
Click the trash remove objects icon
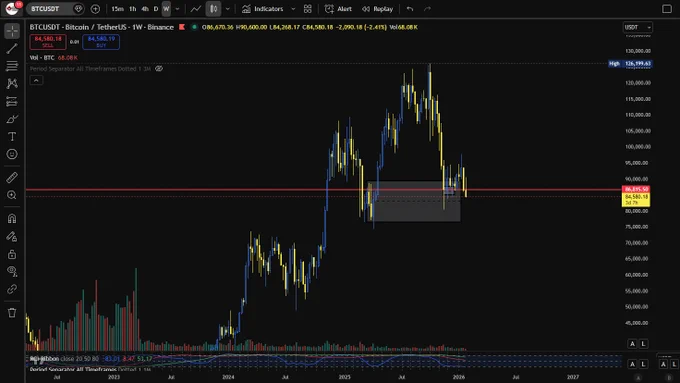coord(12,313)
